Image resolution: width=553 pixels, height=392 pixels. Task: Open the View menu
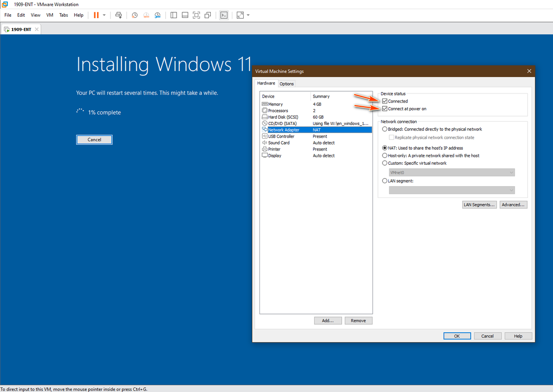click(x=36, y=15)
